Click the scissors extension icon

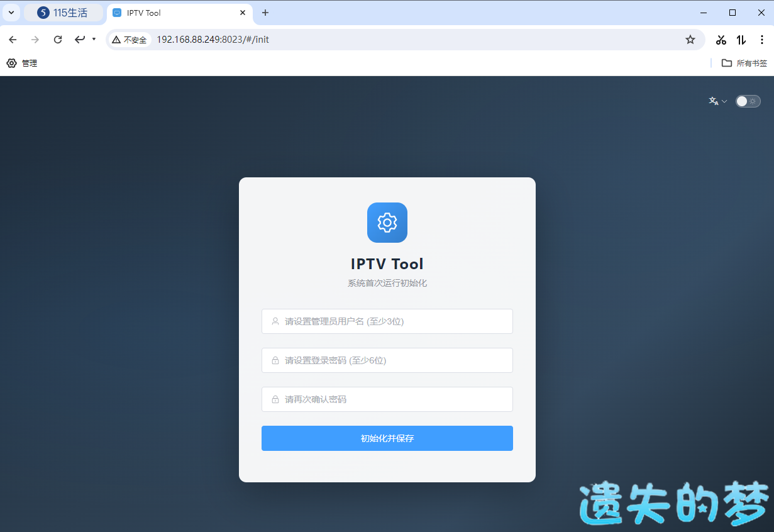point(721,40)
